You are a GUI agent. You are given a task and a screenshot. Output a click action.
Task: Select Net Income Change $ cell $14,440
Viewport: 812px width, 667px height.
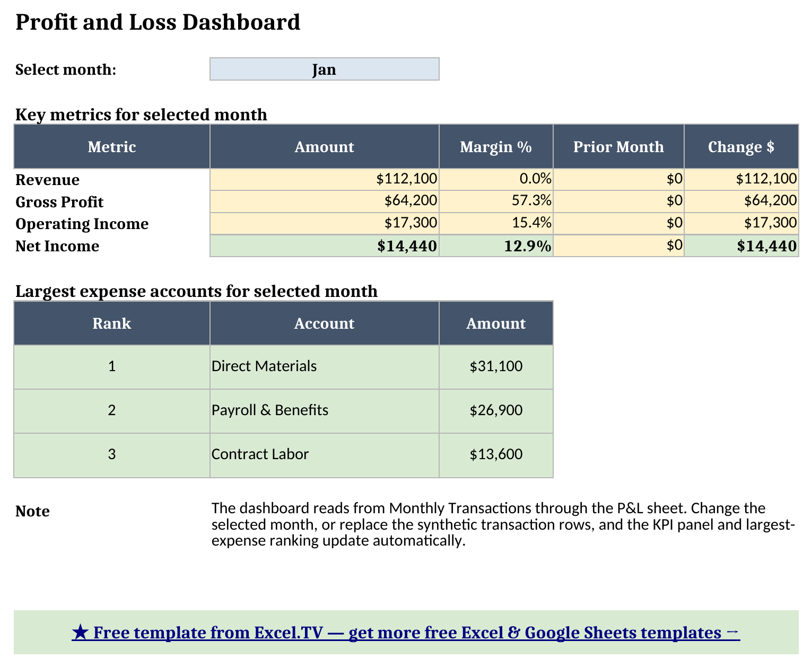741,245
